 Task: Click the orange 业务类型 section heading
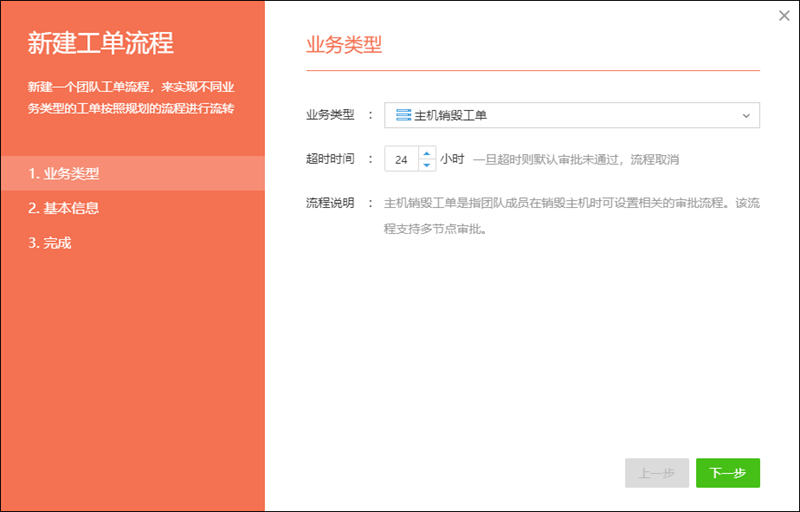click(x=343, y=44)
